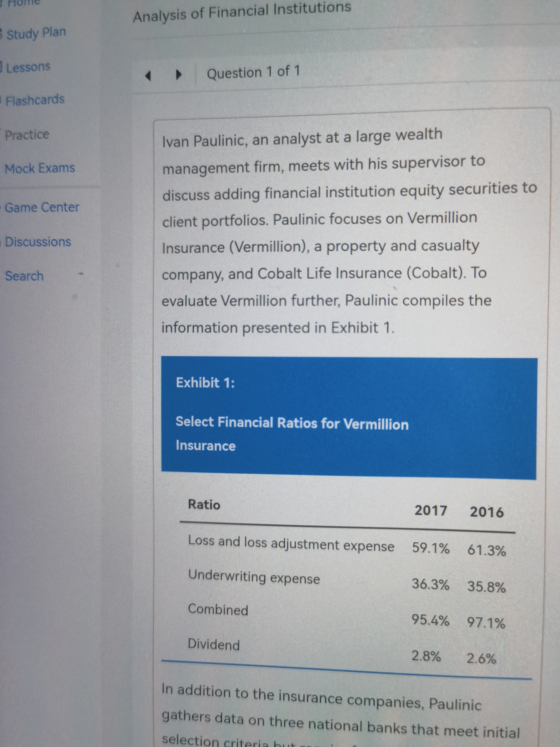Go to the Practice section

pyautogui.click(x=27, y=135)
